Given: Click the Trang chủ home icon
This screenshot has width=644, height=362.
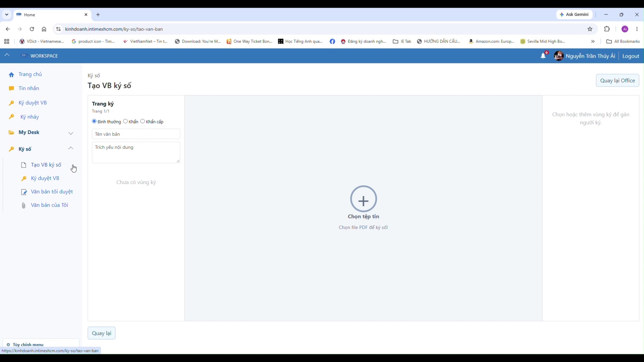Looking at the screenshot, I should 11,74.
